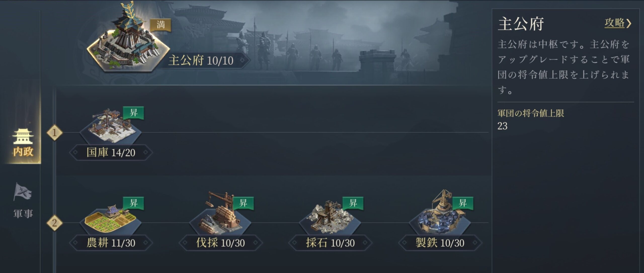Viewport: 644px width, 273px height.
Task: Open the 攻略 guide link
Action: pyautogui.click(x=618, y=23)
